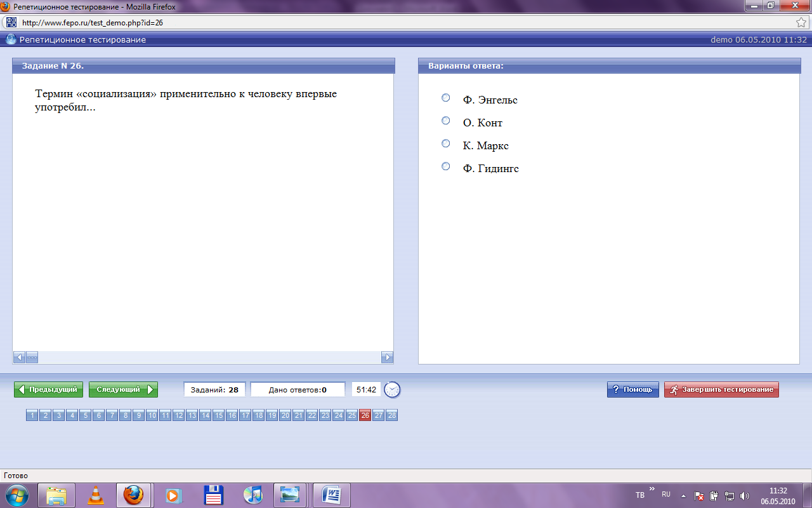812x508 pixels.
Task: Select answer Ф. Энгельс radio button
Action: 446,98
